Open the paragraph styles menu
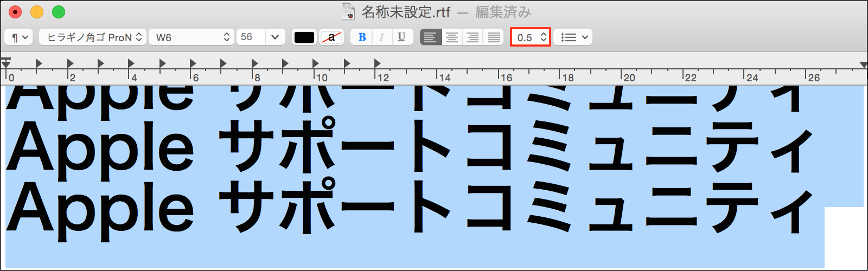The width and height of the screenshot is (868, 271). pyautogui.click(x=18, y=37)
